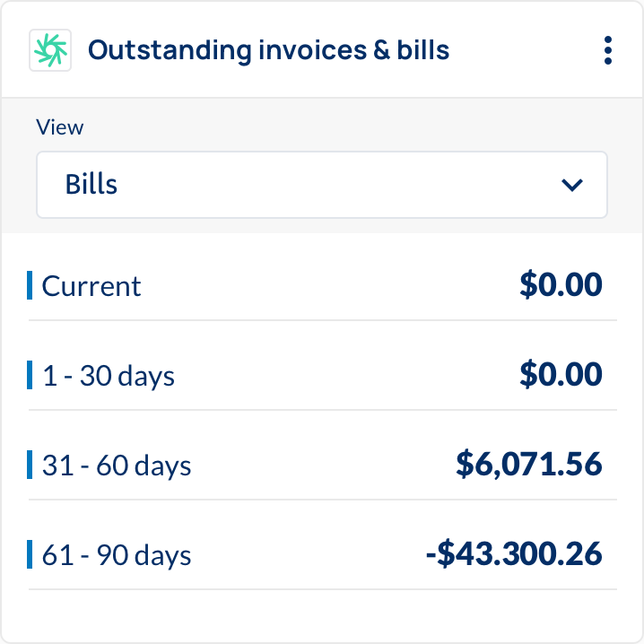644x644 pixels.
Task: Select the 1 - 30 days row
Action: click(x=322, y=375)
